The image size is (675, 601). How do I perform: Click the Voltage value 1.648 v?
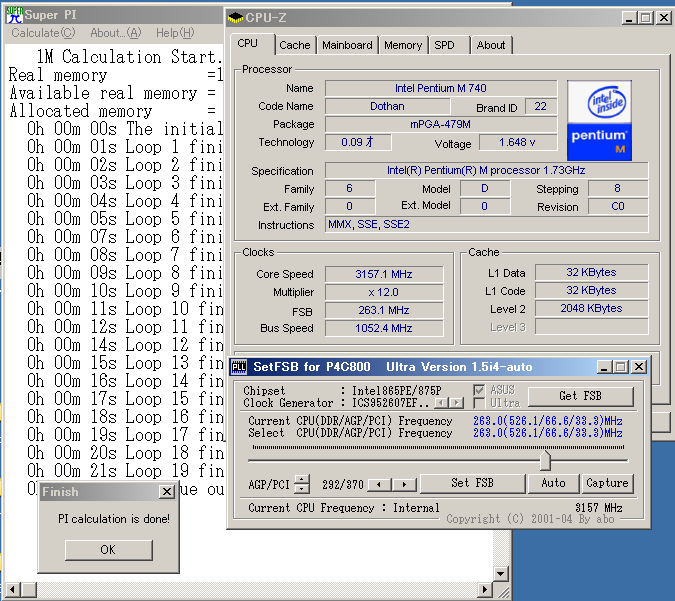pyautogui.click(x=517, y=143)
